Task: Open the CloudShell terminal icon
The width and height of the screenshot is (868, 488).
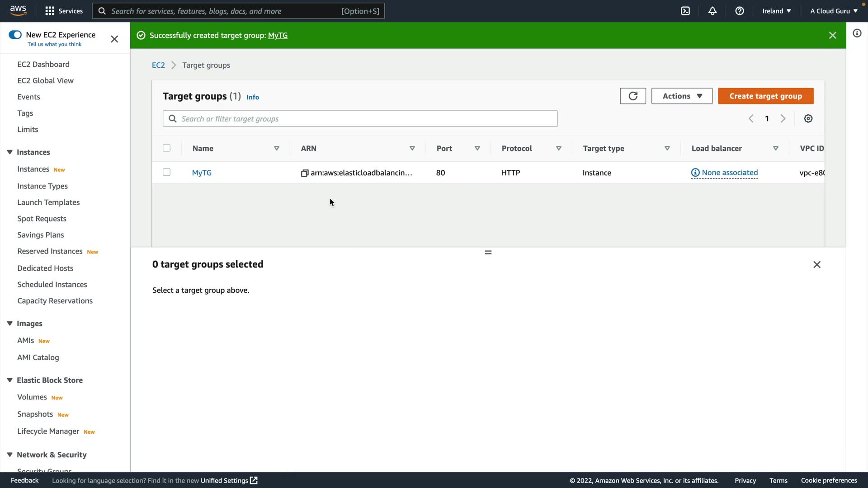Action: pos(685,11)
